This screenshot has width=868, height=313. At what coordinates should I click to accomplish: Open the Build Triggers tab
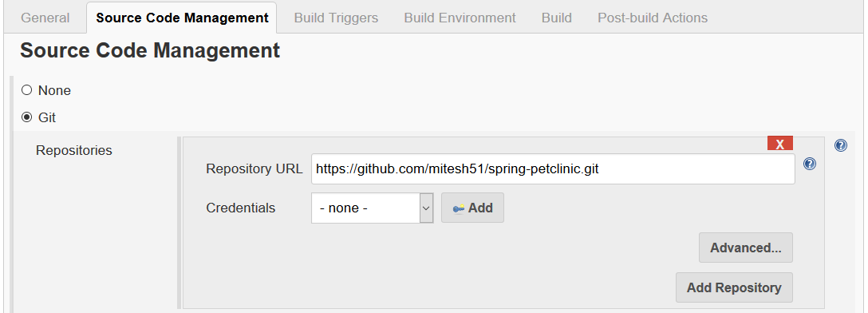coord(336,18)
